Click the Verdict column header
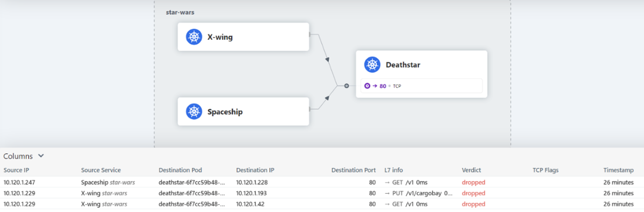Image resolution: width=644 pixels, height=212 pixels. coord(471,170)
